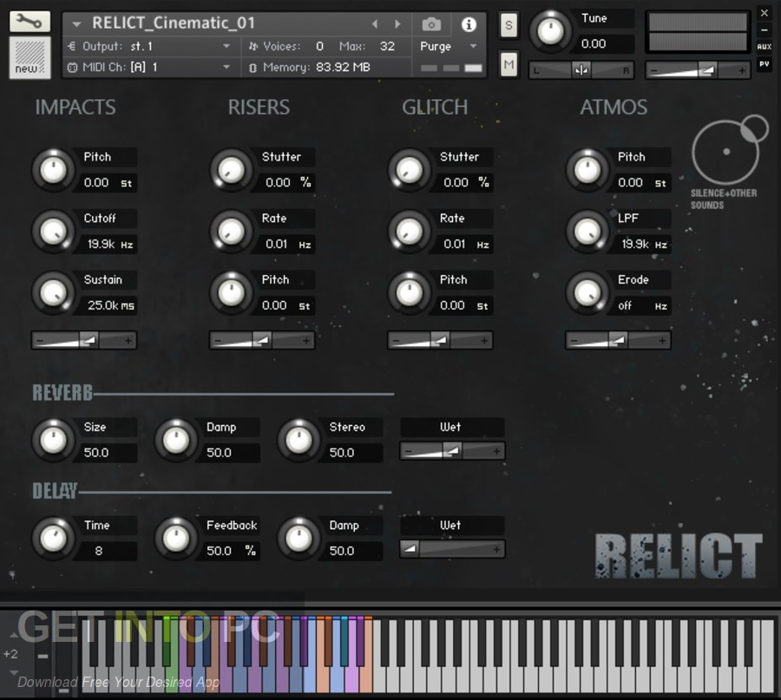Click the Delay Damp knob
The width and height of the screenshot is (781, 700).
click(299, 538)
